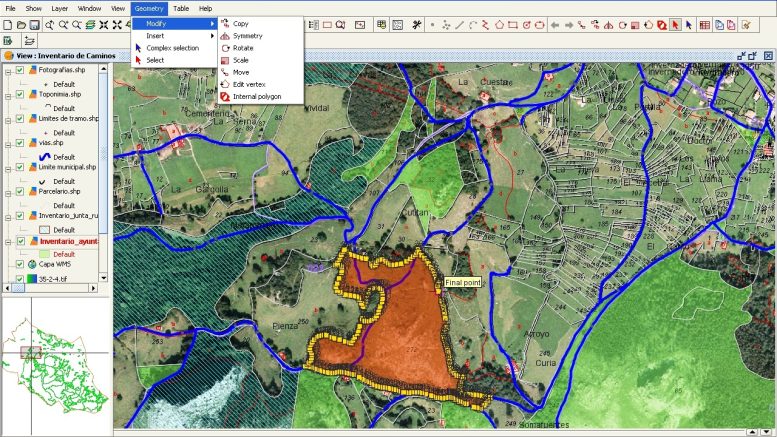Select the Polyline drawing tool
Screen dimensions: 777x437
486,25
